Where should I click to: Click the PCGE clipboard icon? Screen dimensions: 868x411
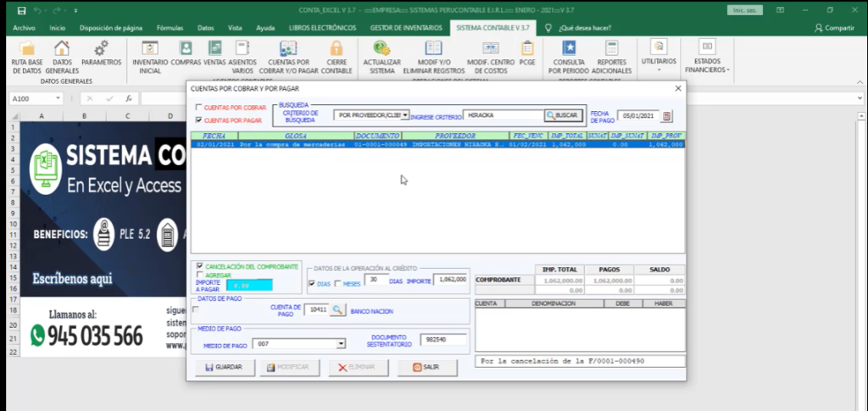point(527,49)
